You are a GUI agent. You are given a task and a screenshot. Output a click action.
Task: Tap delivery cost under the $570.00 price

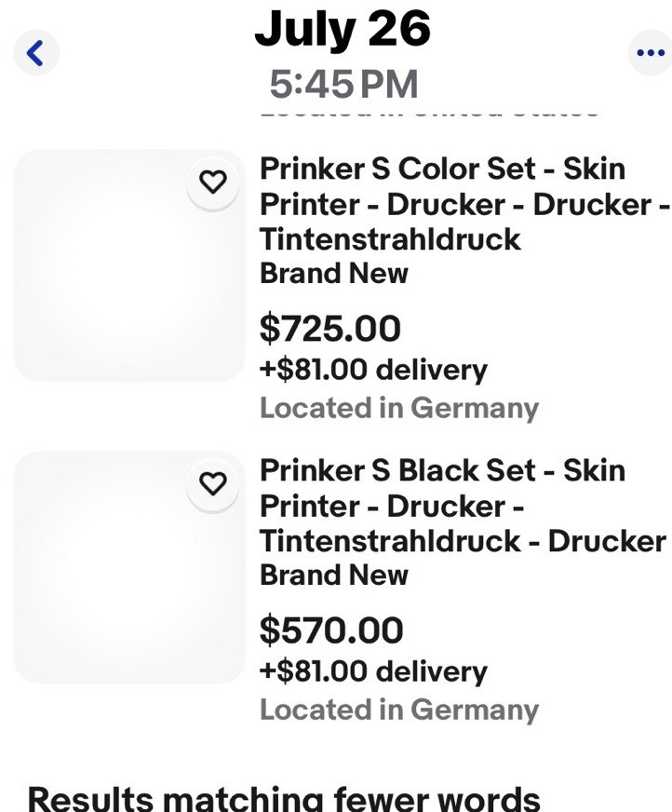(373, 671)
